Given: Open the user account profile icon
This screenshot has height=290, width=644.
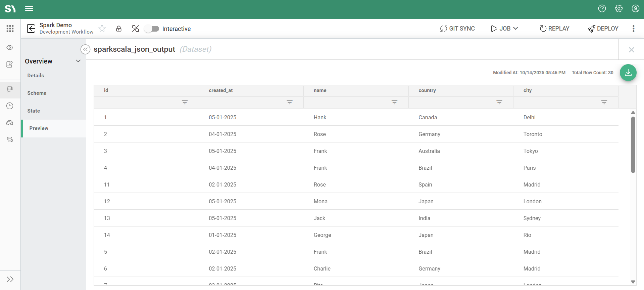Looking at the screenshot, I should [x=635, y=8].
